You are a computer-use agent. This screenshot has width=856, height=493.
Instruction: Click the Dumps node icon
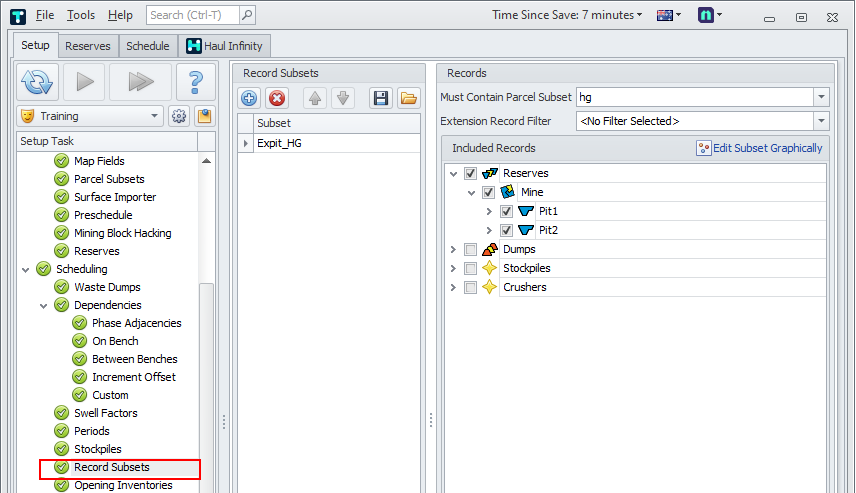[490, 249]
